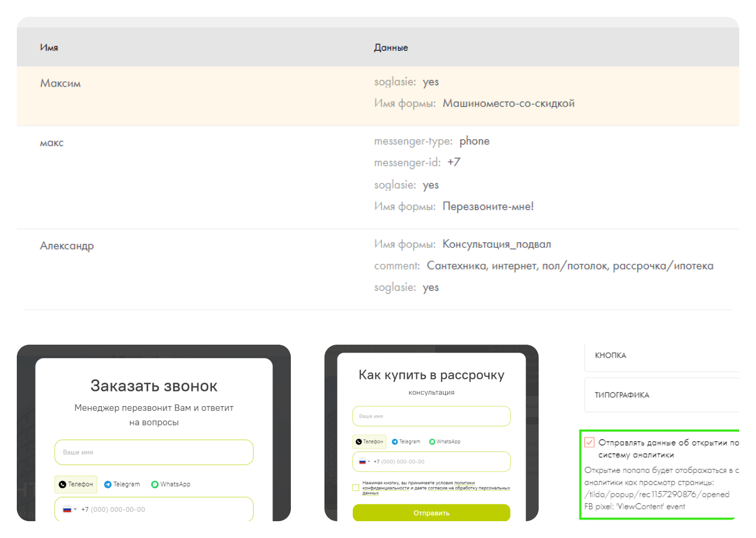Focus "Ваше имя" field in the installment form
Viewport: 756px width, 538px height.
(x=432, y=416)
